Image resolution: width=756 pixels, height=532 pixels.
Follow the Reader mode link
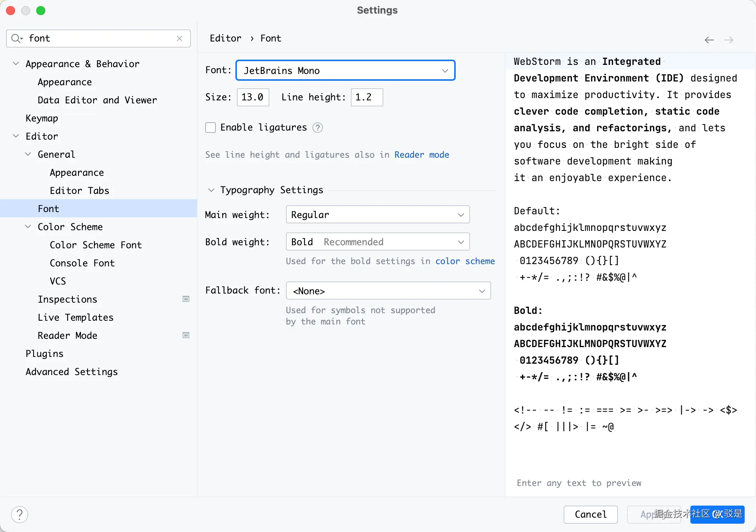pos(421,155)
